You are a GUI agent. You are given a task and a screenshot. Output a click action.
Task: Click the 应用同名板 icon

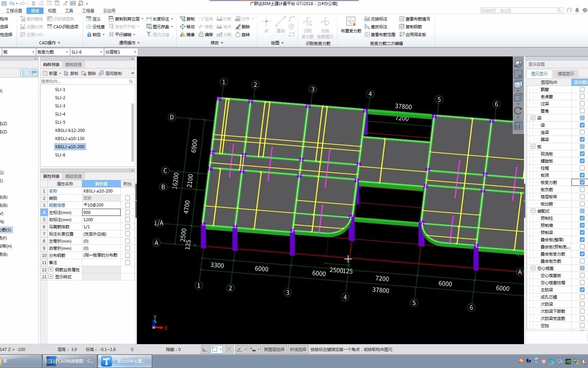[402, 34]
